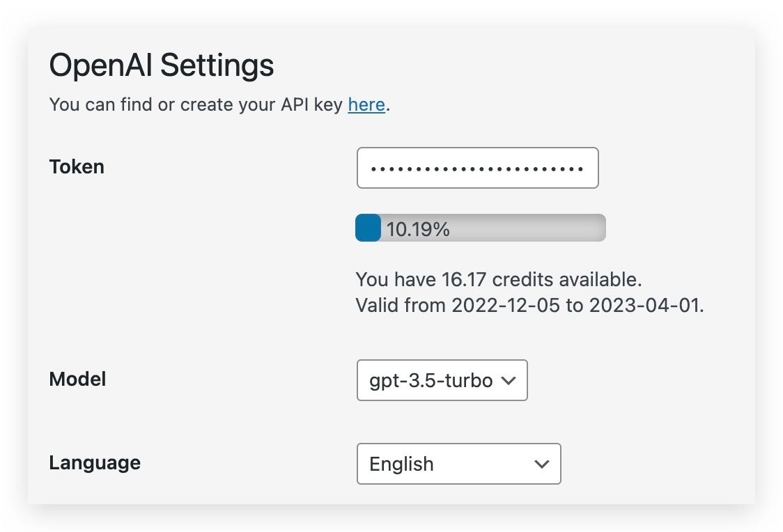Click the blue filled portion of the progress bar
The image size is (783, 532).
[x=367, y=227]
